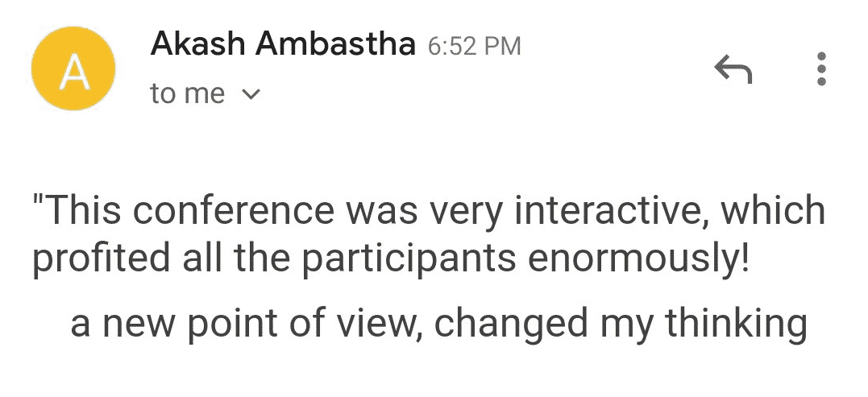868x397 pixels.
Task: Click the surname 'Ambastha' in header
Action: pyautogui.click(x=335, y=44)
